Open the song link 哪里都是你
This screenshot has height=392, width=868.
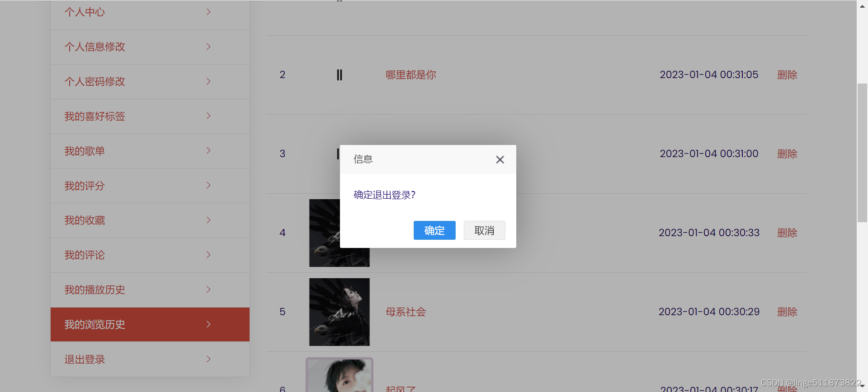click(x=410, y=75)
